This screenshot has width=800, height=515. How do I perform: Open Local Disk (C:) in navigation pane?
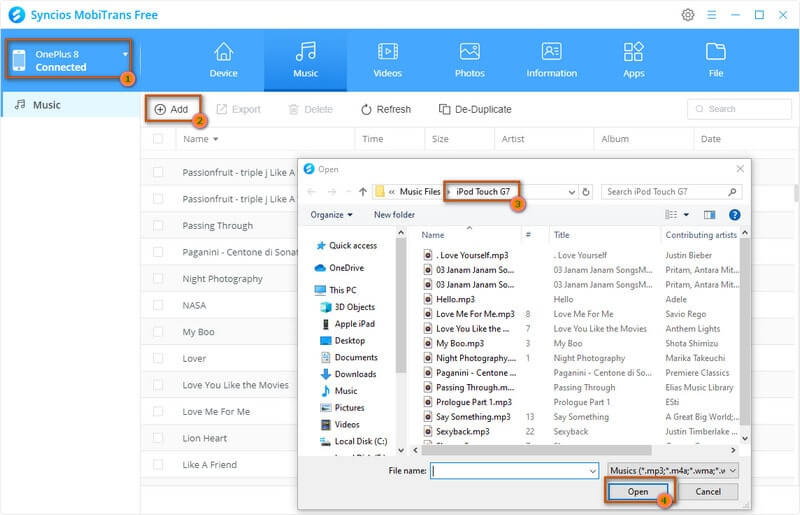click(354, 441)
